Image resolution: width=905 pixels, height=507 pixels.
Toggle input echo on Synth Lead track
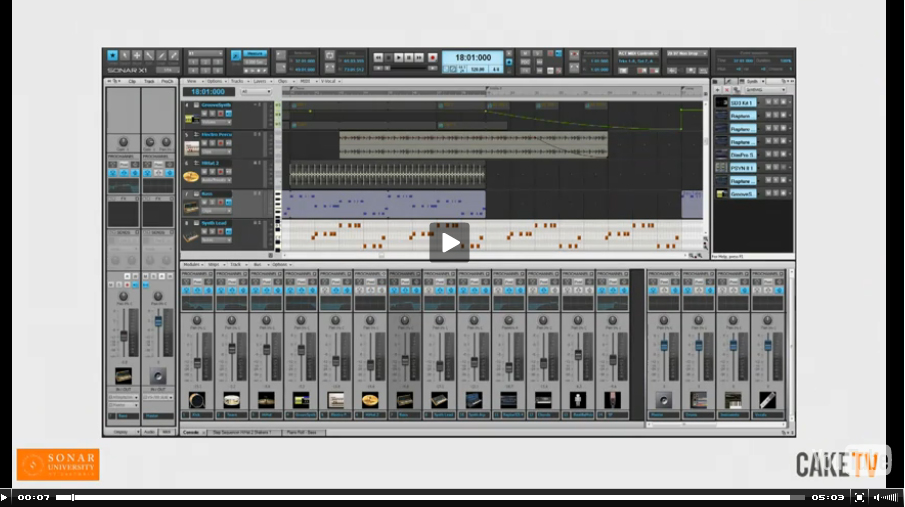pyautogui.click(x=228, y=232)
